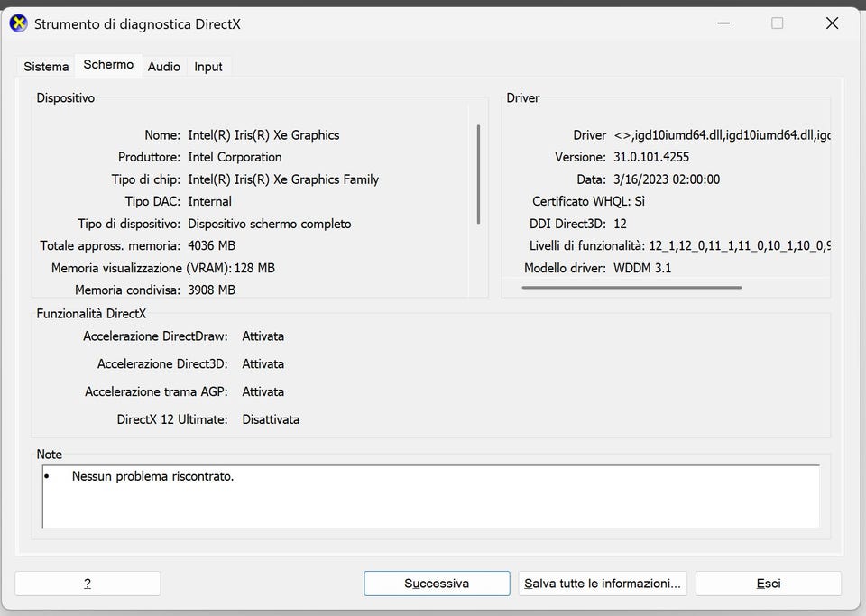Click the Intel Corporation manufacturer value
Screen dimensions: 866x616
[235, 157]
